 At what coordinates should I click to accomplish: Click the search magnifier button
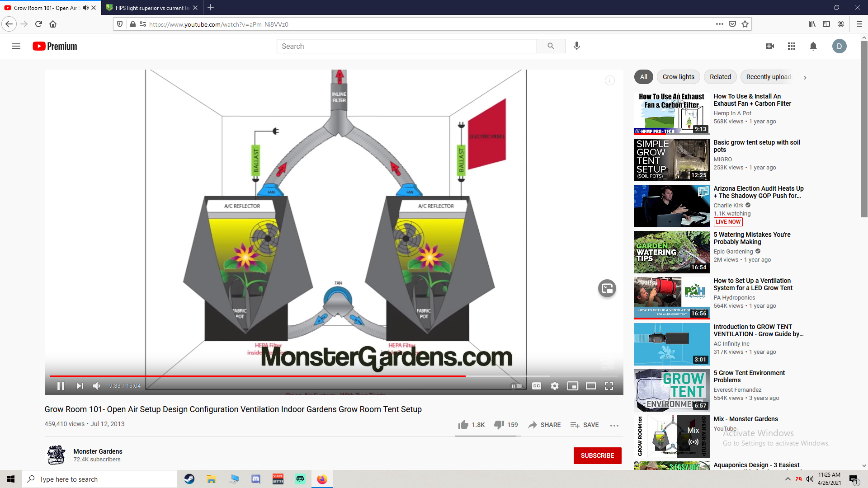551,46
